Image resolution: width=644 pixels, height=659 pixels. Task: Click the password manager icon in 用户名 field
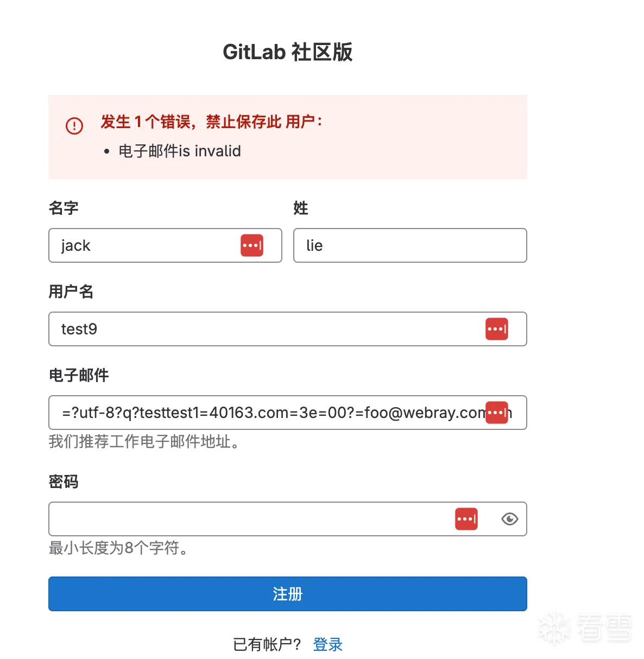496,329
